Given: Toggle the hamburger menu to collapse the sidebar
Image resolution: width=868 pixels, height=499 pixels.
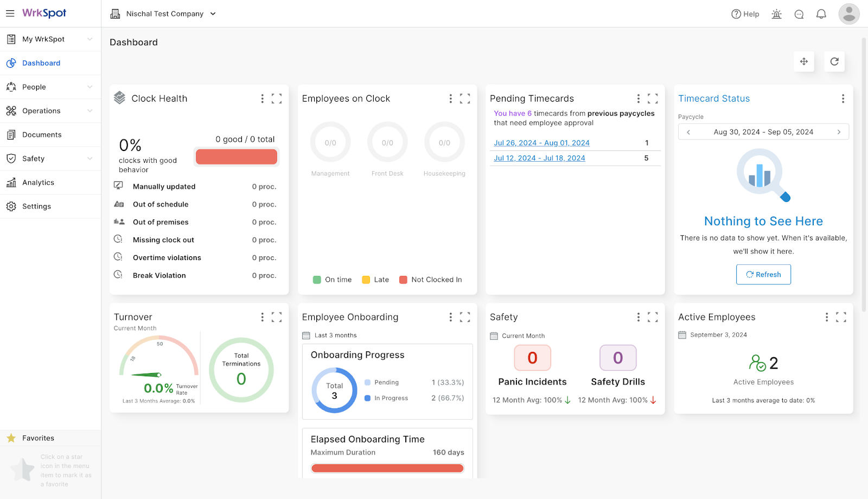Looking at the screenshot, I should (10, 14).
